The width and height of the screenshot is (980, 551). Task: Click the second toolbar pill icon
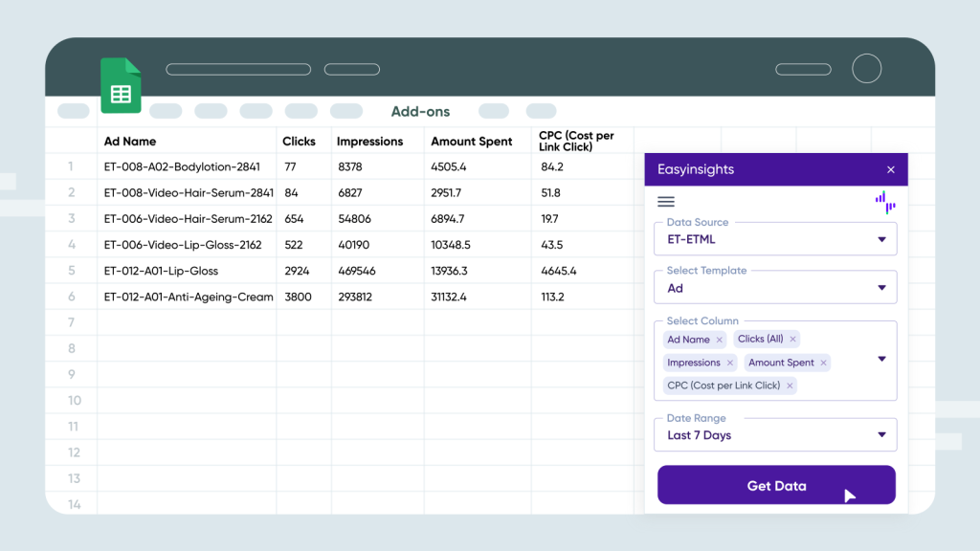coord(166,111)
